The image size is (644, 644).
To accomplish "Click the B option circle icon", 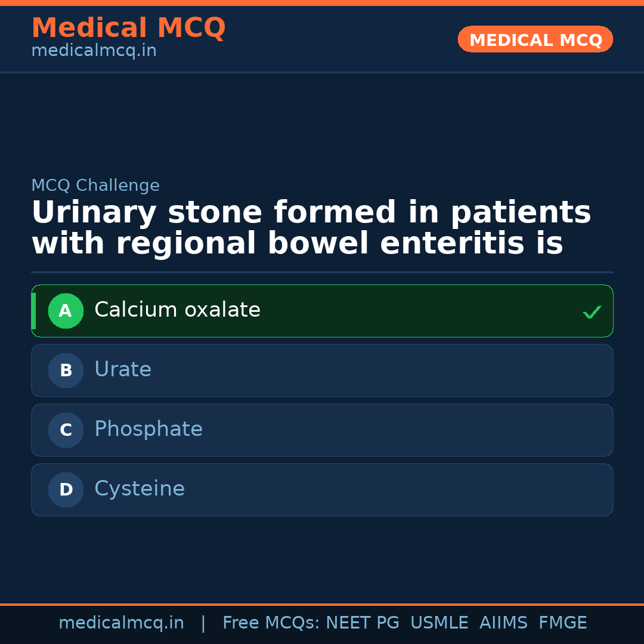I will (x=66, y=370).
